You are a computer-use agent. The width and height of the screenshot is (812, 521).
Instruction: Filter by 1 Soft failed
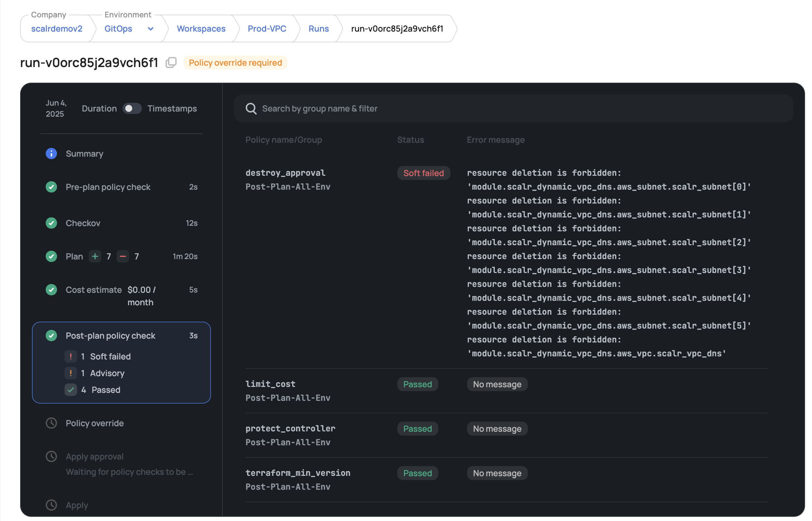pos(106,356)
